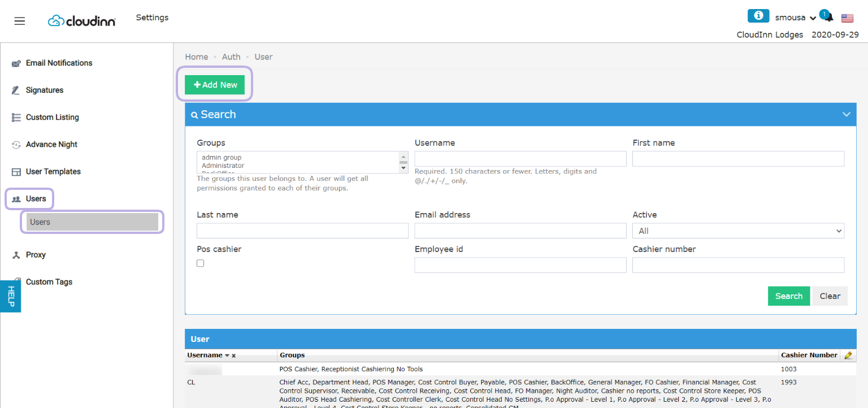Click the CL username row
Image resolution: width=868 pixels, height=408 pixels.
point(191,383)
